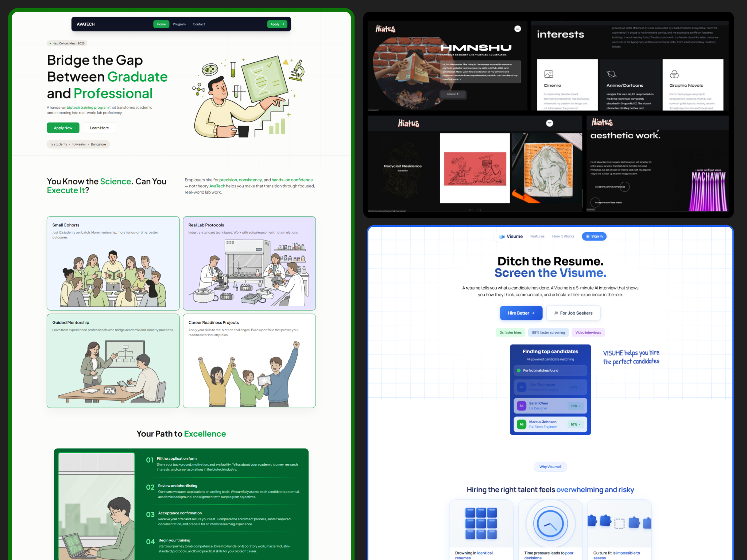Viewport: 747px width, 560px height.
Task: Click the green Apply Now button
Action: [x=63, y=128]
